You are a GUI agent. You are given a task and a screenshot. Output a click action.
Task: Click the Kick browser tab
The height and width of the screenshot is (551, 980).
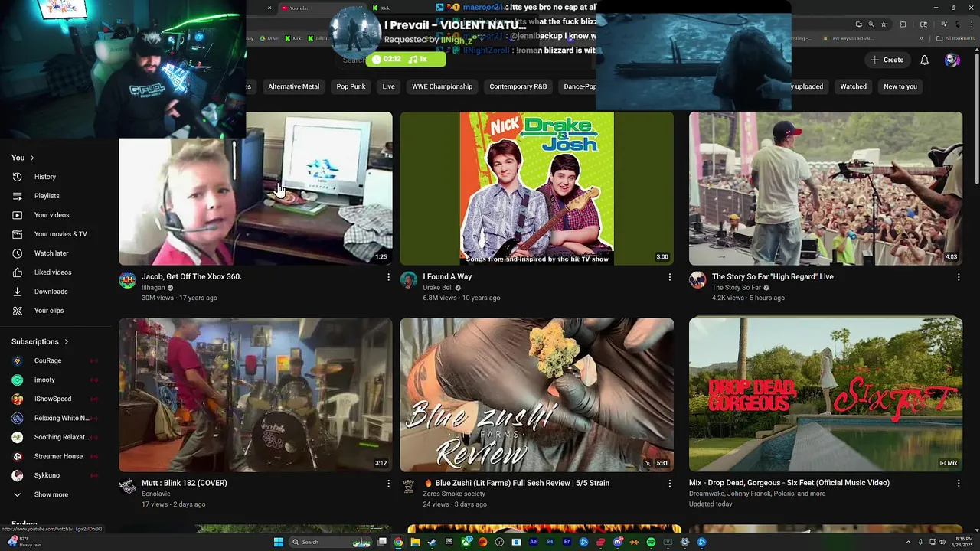(383, 8)
